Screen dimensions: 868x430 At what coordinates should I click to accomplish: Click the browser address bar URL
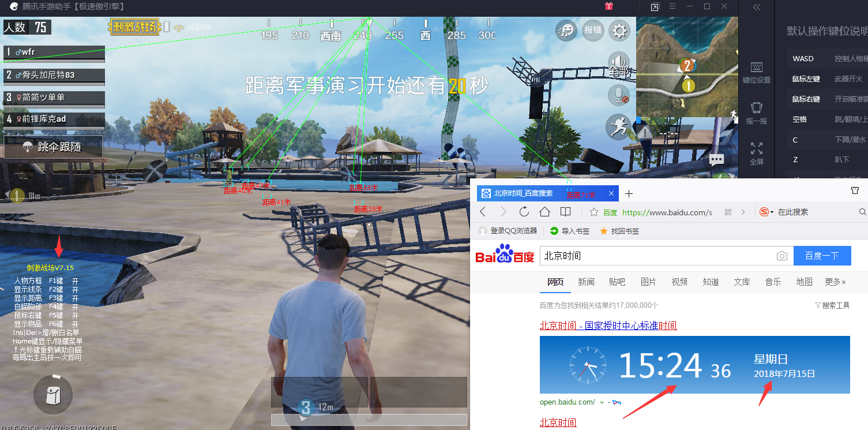pyautogui.click(x=667, y=212)
